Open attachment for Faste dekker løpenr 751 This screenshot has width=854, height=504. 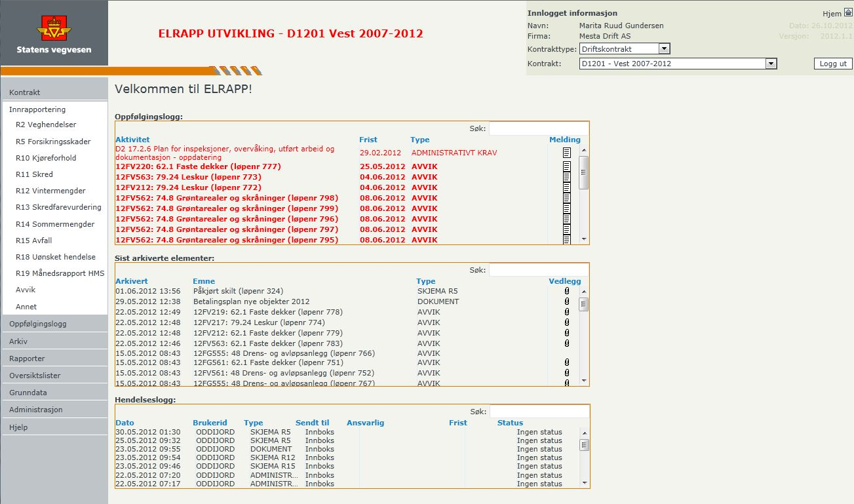pos(567,362)
